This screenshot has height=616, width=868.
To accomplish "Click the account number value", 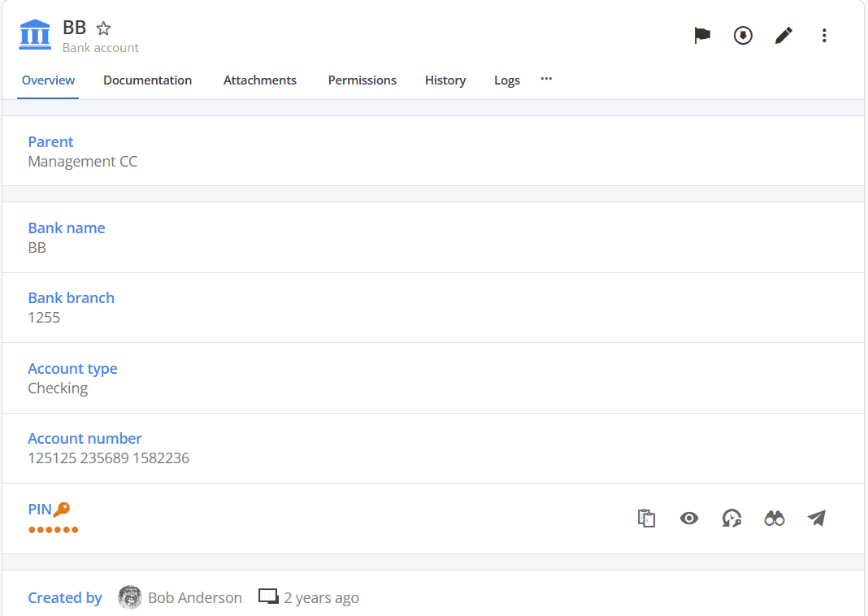I will click(x=108, y=458).
